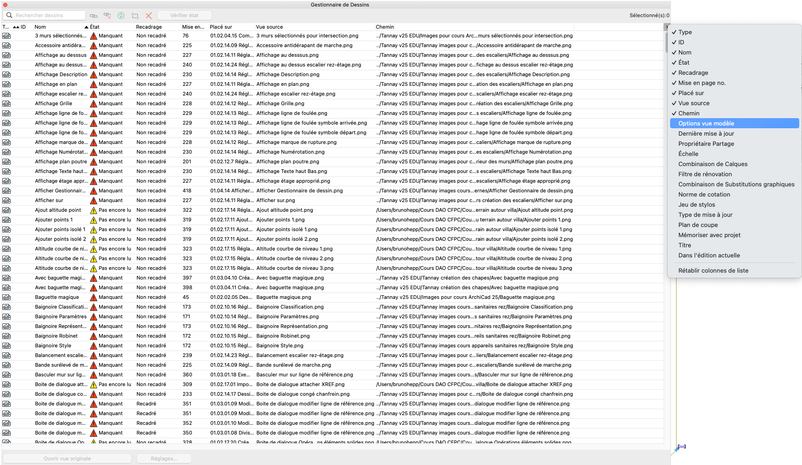The image size is (802, 465).
Task: Select 'Rétablir colonnes de liste' menu entry
Action: [x=734, y=271]
